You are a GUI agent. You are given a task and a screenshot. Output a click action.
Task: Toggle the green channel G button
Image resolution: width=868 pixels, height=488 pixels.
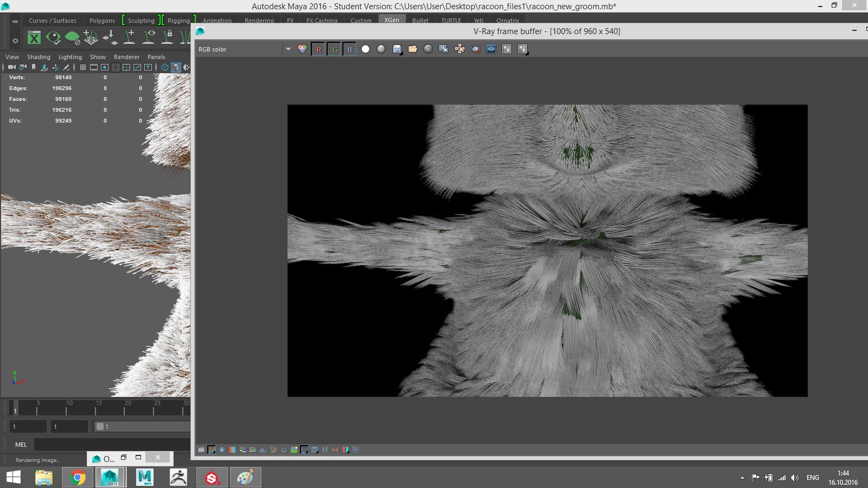334,49
